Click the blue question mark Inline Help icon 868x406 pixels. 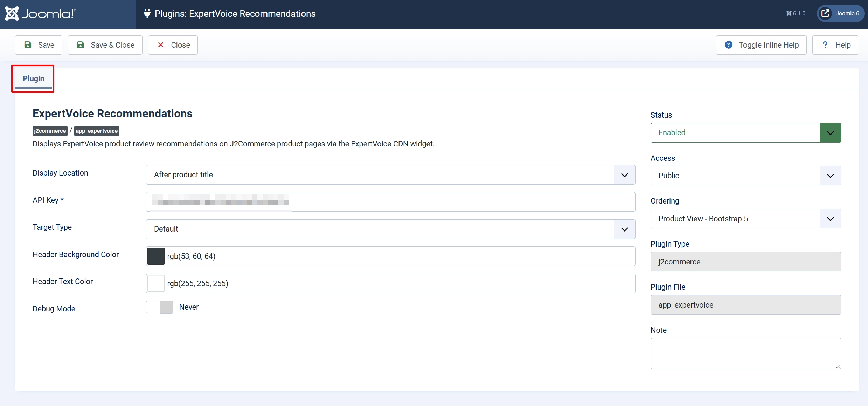[x=729, y=45]
